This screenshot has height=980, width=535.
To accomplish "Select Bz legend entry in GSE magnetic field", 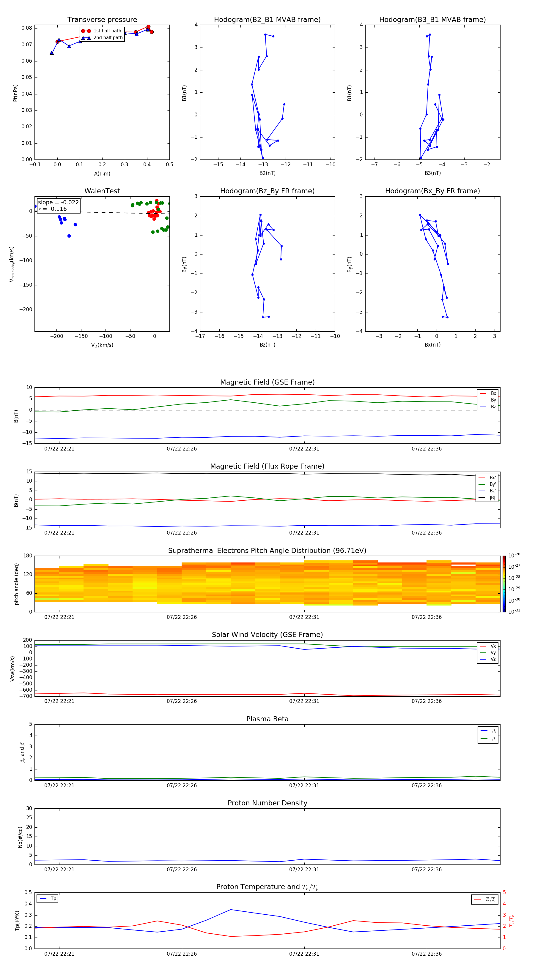I will pyautogui.click(x=488, y=407).
